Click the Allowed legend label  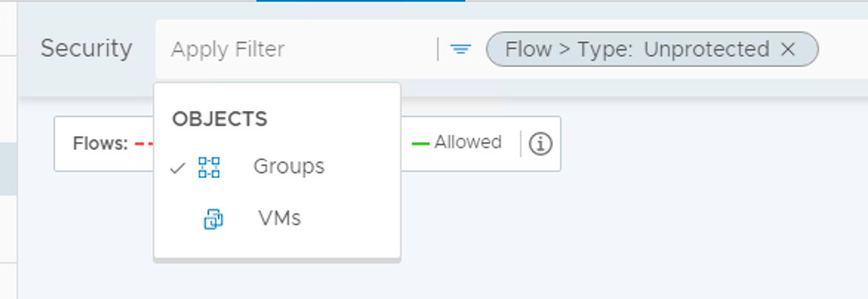coord(467,142)
